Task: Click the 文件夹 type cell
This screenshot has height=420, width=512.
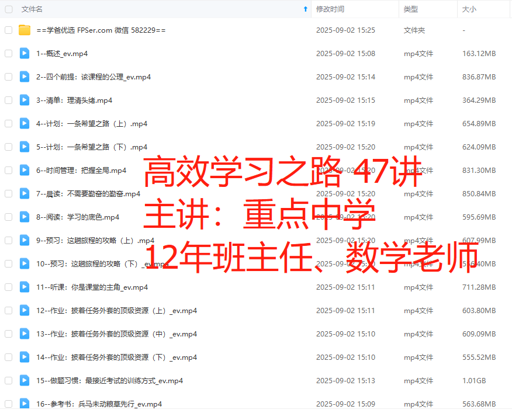Action: click(x=414, y=30)
